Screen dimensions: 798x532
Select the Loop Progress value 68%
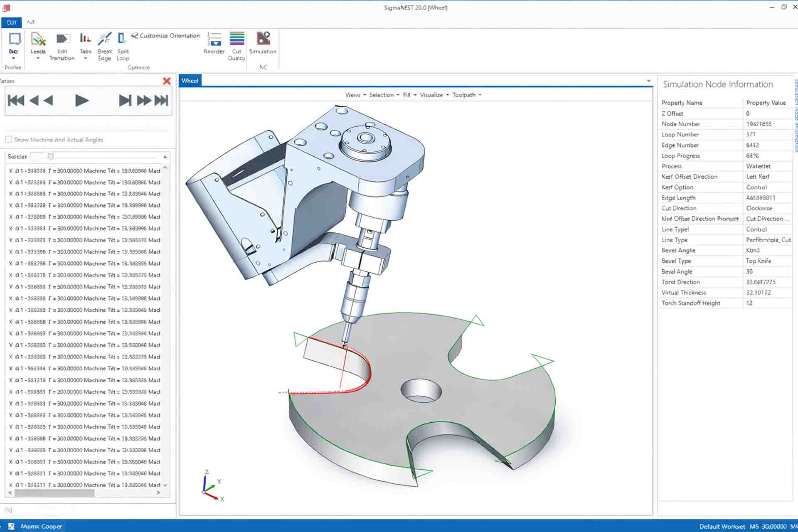[x=752, y=155]
